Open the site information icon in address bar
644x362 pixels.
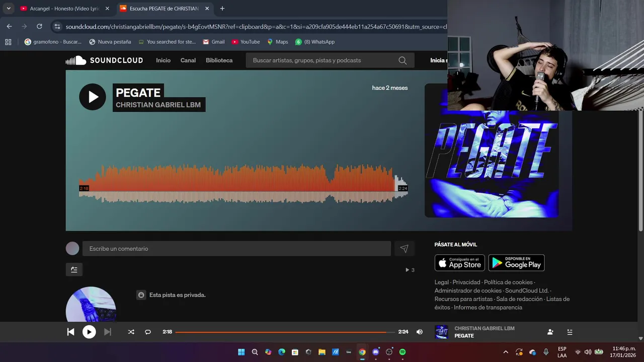(57, 27)
